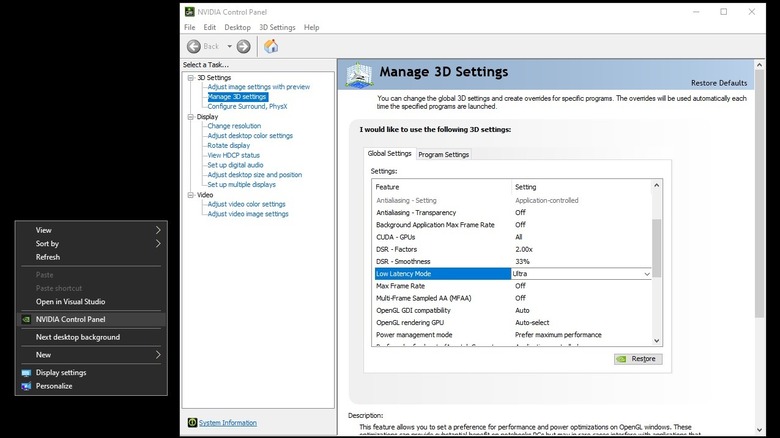Screen dimensions: 780x438
Task: Collapse the Display tree node
Action: (x=190, y=116)
